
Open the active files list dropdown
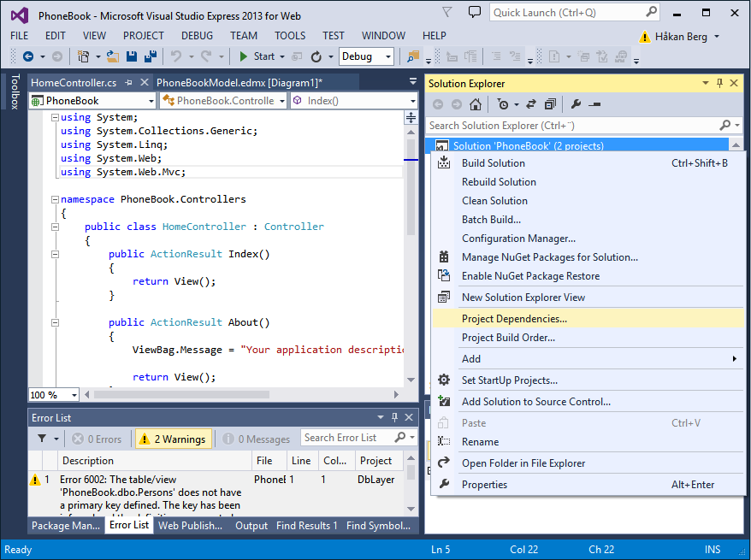coord(413,82)
